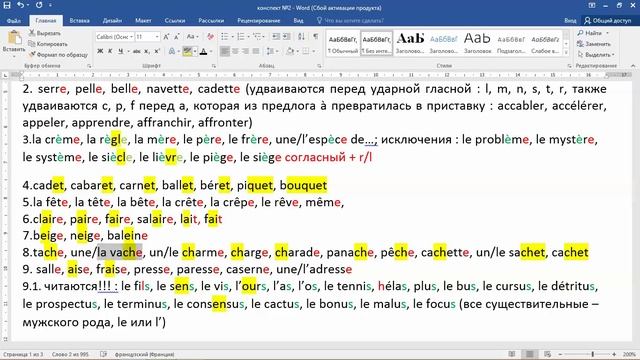This screenshot has width=640, height=360.
Task: Increase font size with the larger A button
Action: [166, 37]
